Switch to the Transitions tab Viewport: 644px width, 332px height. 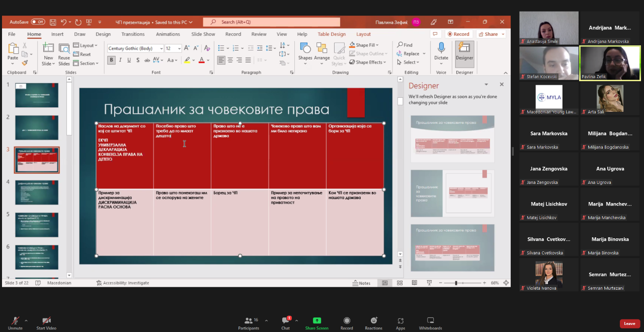click(x=133, y=34)
